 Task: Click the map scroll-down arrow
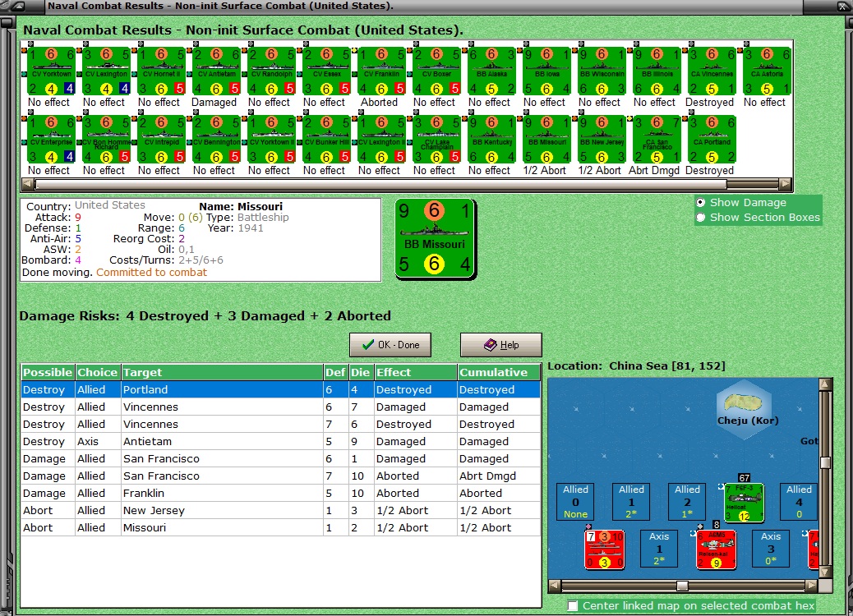[825, 572]
